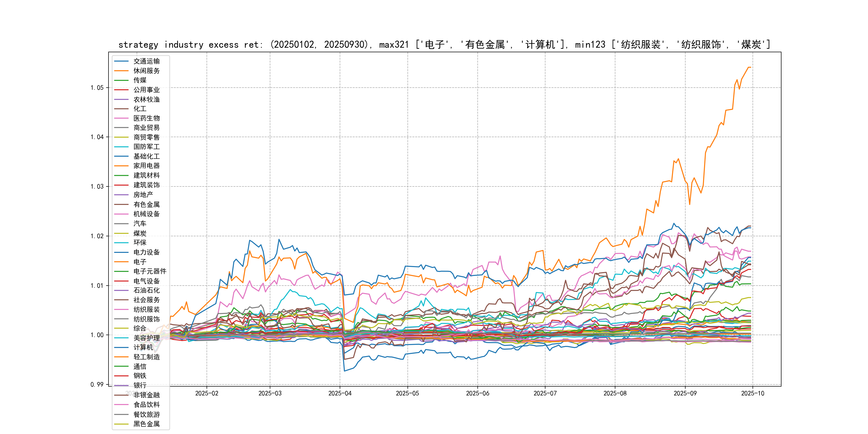The height and width of the screenshot is (434, 868).
Task: Click the 电子 legend label
Action: (x=140, y=262)
